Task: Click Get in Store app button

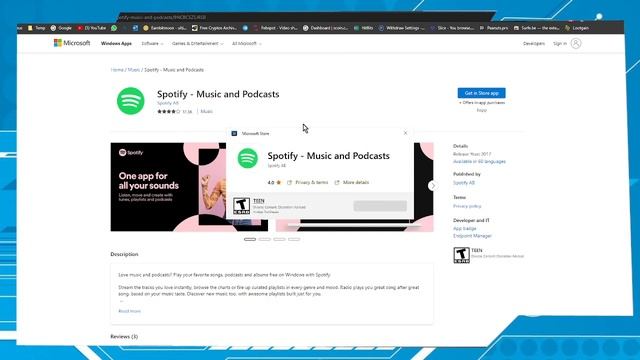Action: pyautogui.click(x=481, y=93)
